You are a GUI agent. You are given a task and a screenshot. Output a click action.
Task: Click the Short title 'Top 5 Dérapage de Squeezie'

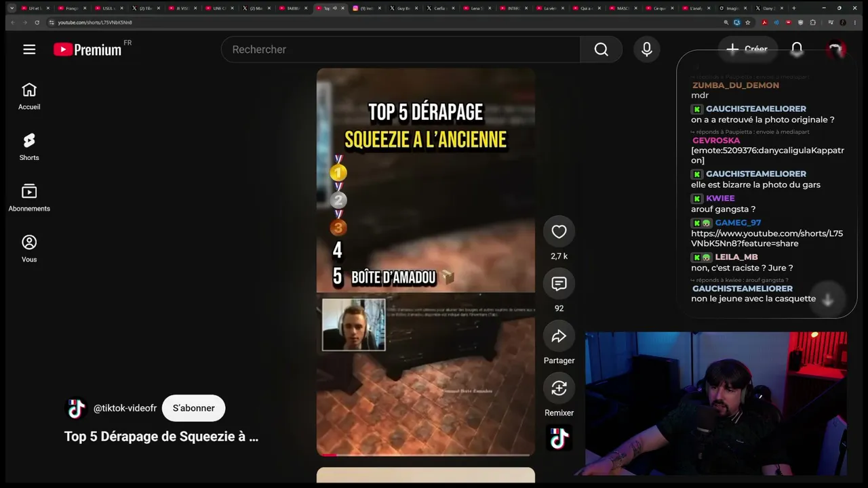click(x=161, y=436)
